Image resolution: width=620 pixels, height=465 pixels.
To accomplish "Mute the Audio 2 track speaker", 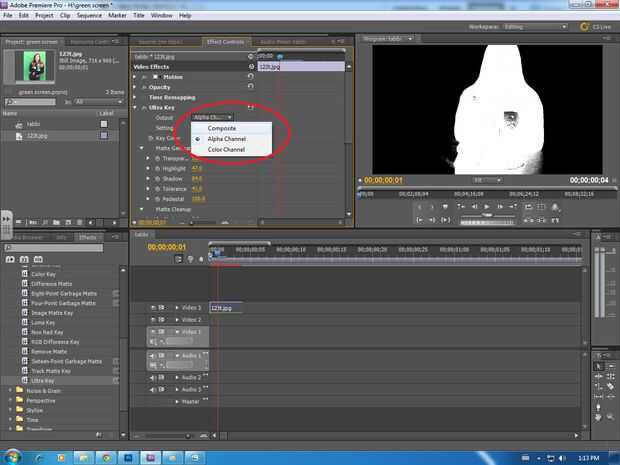I will click(x=153, y=378).
